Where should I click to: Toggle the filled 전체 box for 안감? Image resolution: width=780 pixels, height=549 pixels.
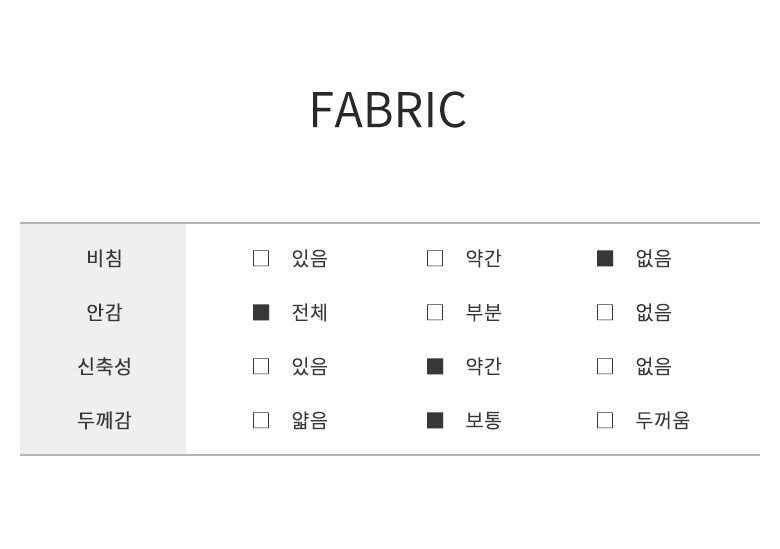pyautogui.click(x=261, y=312)
